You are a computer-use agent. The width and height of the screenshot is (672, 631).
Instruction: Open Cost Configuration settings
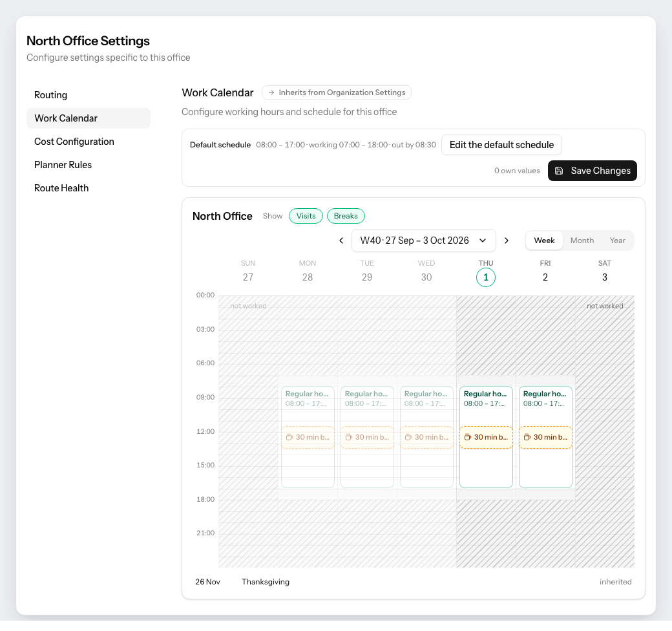click(89, 142)
